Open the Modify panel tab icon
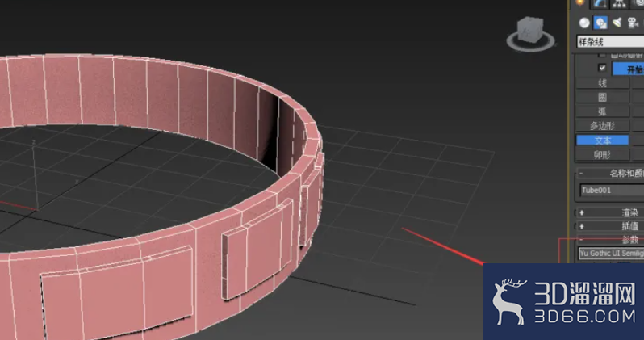Screen dimensions: 644x340 pos(600,4)
